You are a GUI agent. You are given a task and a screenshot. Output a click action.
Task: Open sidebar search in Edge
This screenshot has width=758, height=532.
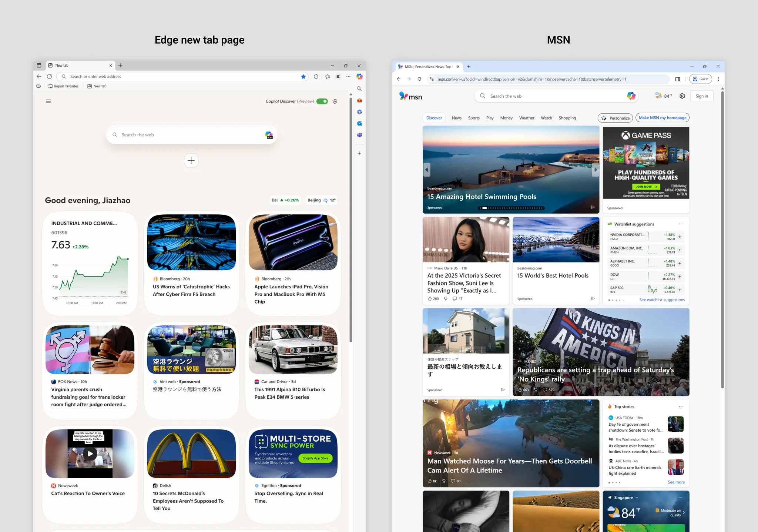point(359,88)
